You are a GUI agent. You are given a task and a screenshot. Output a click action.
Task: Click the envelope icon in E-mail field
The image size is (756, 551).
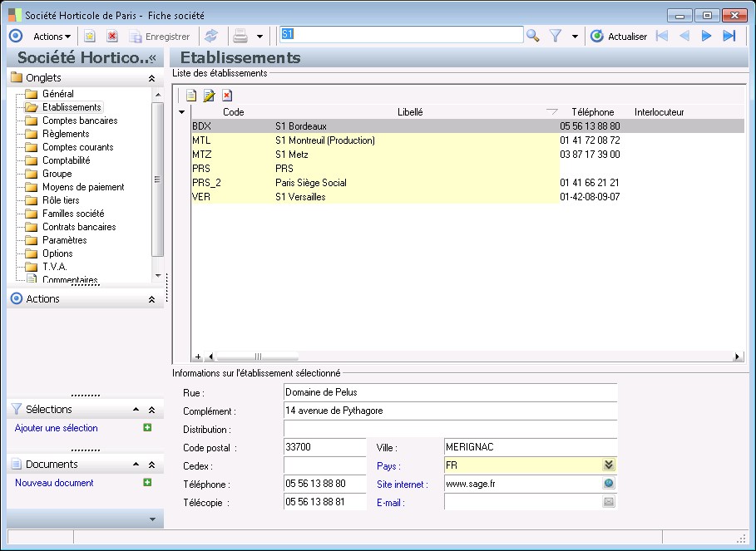609,502
